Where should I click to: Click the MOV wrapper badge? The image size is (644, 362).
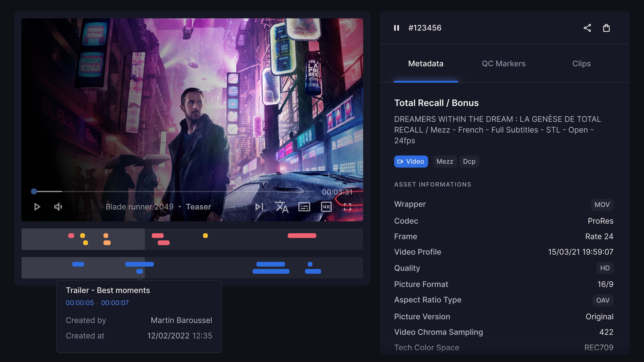pyautogui.click(x=602, y=205)
